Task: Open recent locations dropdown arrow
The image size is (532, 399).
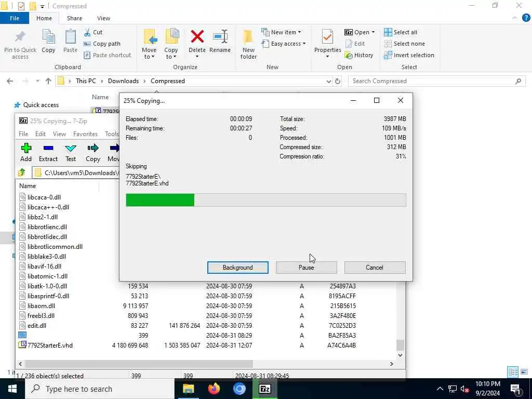Action: pyautogui.click(x=37, y=81)
